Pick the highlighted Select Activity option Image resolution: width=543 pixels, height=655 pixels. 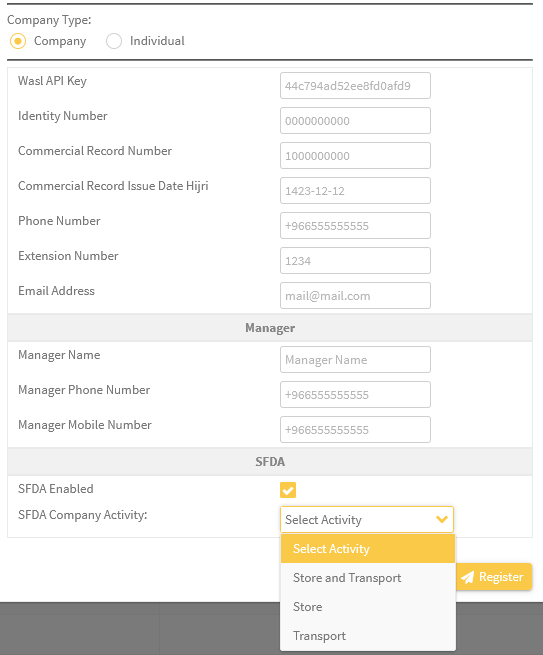368,548
